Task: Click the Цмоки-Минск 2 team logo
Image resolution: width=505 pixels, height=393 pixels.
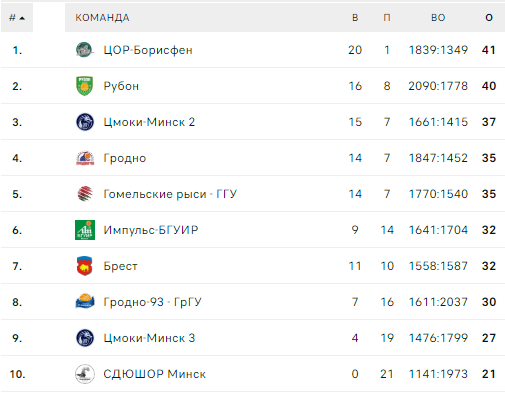Action: (85, 122)
